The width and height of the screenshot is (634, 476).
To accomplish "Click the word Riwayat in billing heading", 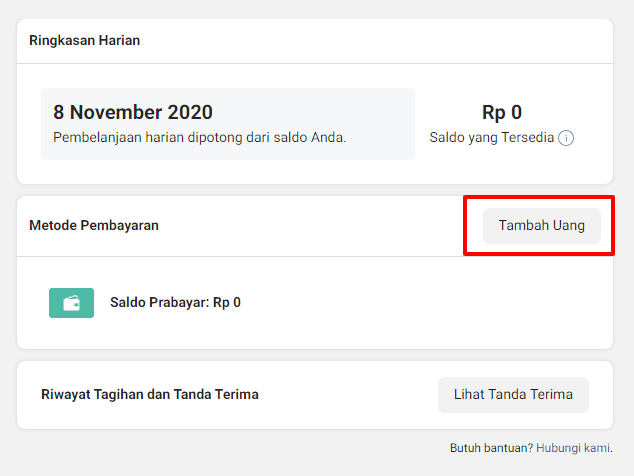I will (x=63, y=395).
